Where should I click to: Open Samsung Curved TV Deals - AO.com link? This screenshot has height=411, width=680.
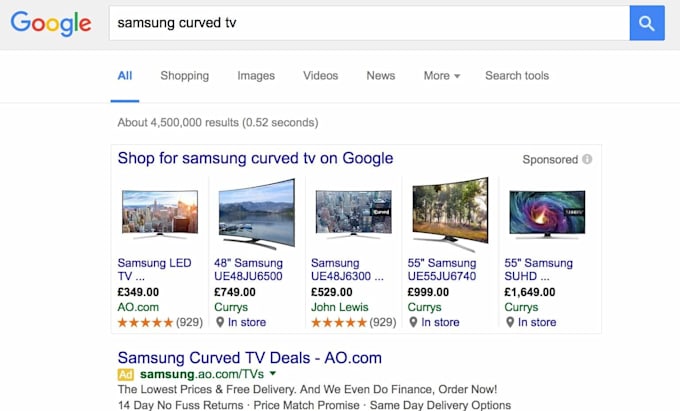tap(249, 357)
